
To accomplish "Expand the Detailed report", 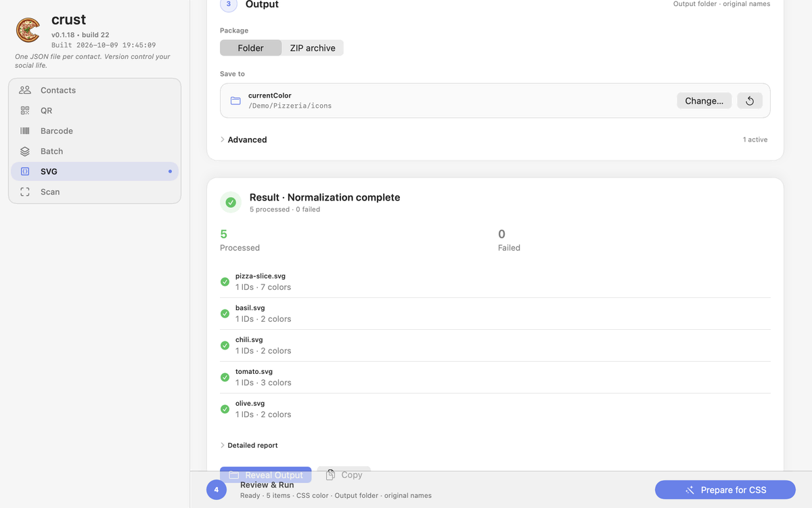I will pyautogui.click(x=249, y=445).
